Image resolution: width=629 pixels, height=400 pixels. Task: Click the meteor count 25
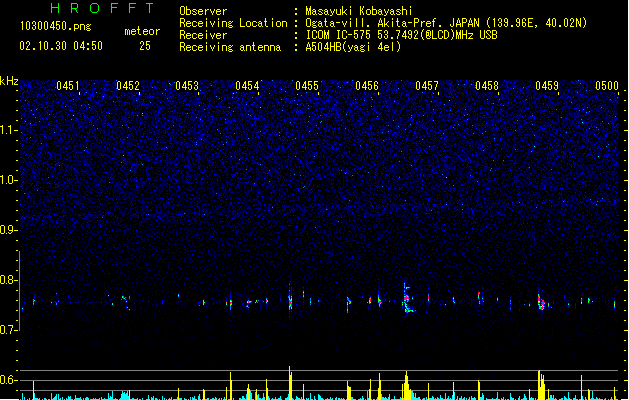pos(145,46)
